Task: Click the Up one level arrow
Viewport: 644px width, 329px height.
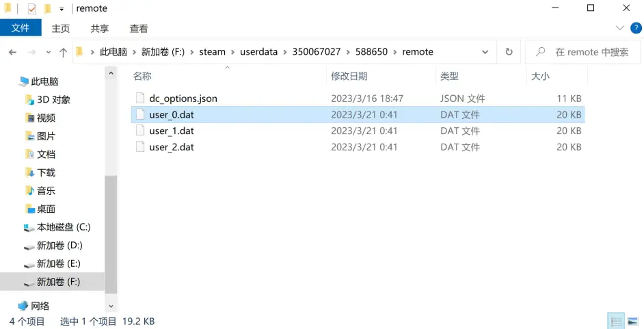Action: click(x=63, y=52)
